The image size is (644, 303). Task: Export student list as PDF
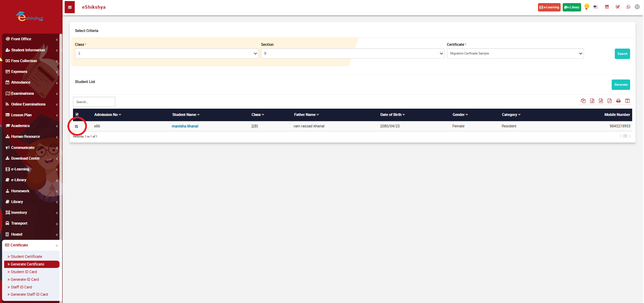coord(610,101)
